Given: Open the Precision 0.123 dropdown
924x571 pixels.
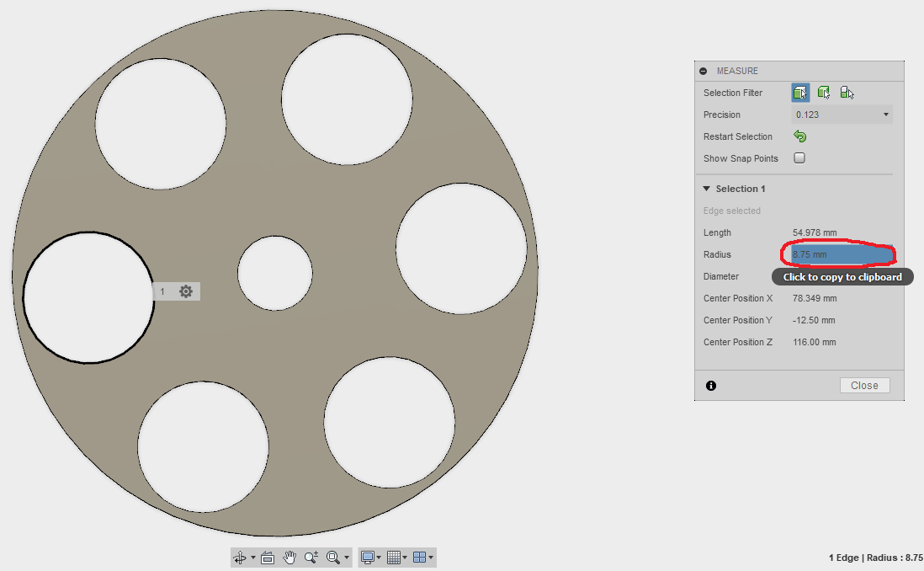Looking at the screenshot, I should coord(842,115).
